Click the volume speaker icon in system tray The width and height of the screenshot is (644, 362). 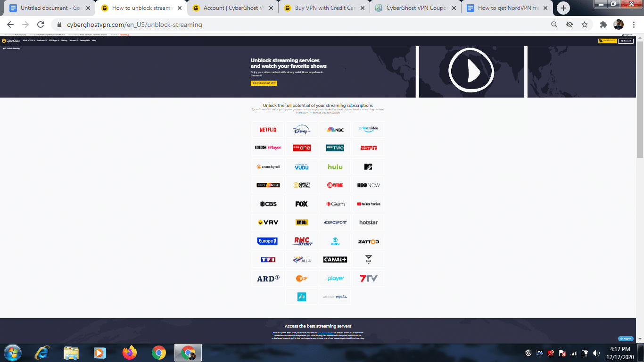[x=597, y=353]
